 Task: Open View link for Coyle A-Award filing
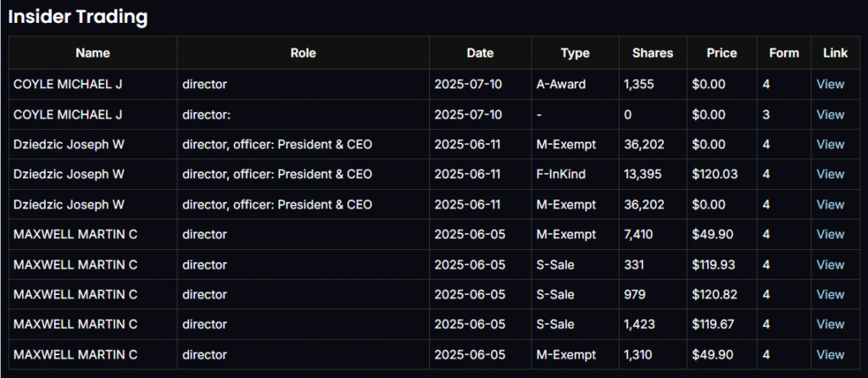tap(830, 85)
